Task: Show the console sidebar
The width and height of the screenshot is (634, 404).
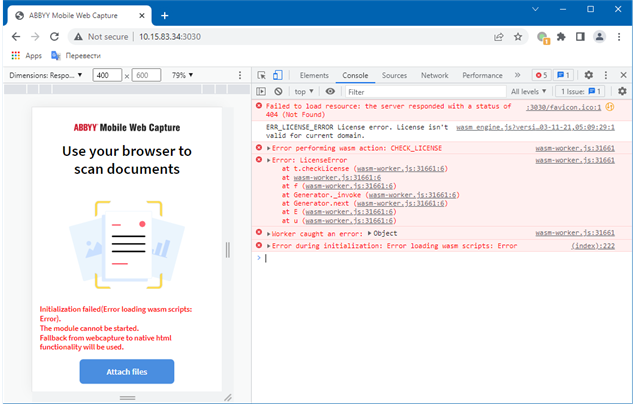Action: [261, 92]
